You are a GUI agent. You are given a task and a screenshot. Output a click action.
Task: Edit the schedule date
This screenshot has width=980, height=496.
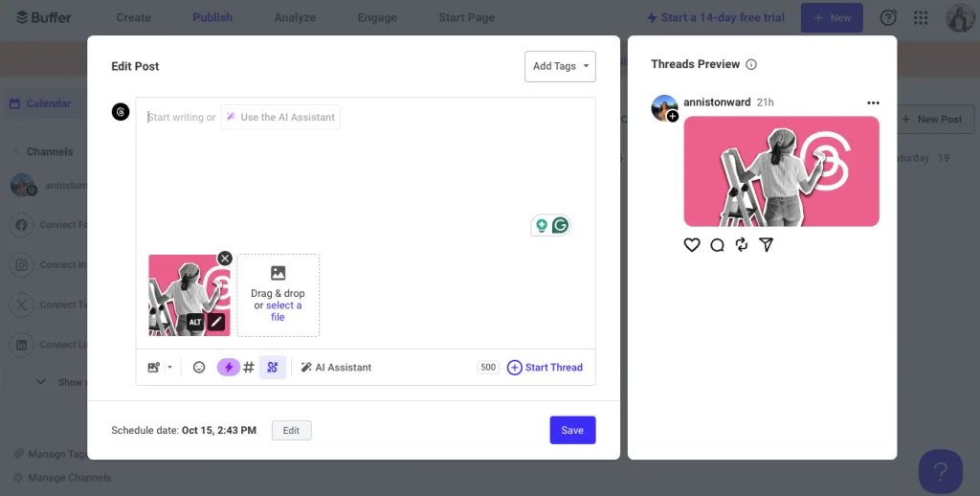coord(291,430)
